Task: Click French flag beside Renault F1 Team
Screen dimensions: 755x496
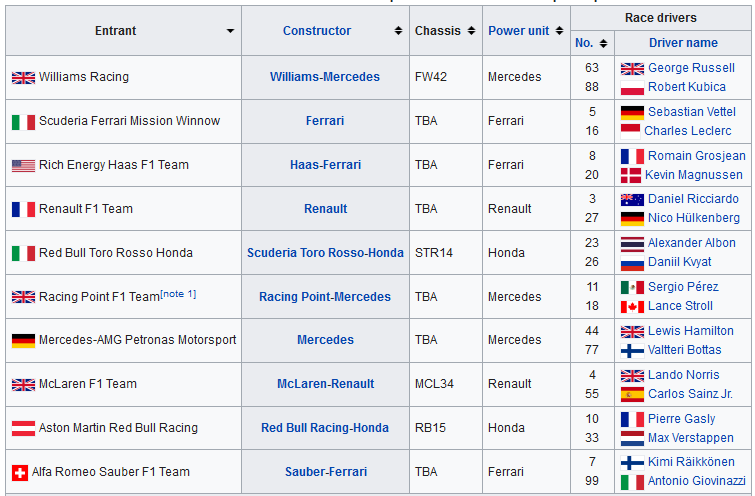Action: (24, 209)
